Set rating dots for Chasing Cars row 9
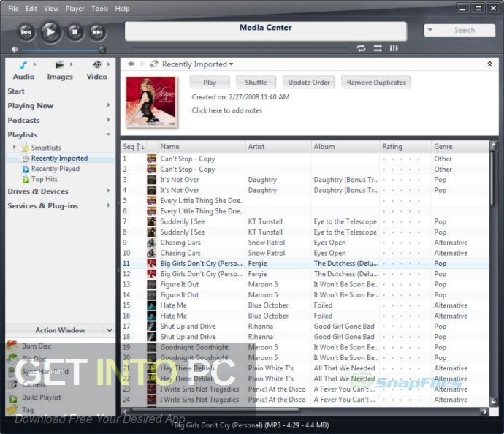This screenshot has height=434, width=504. 401,243
